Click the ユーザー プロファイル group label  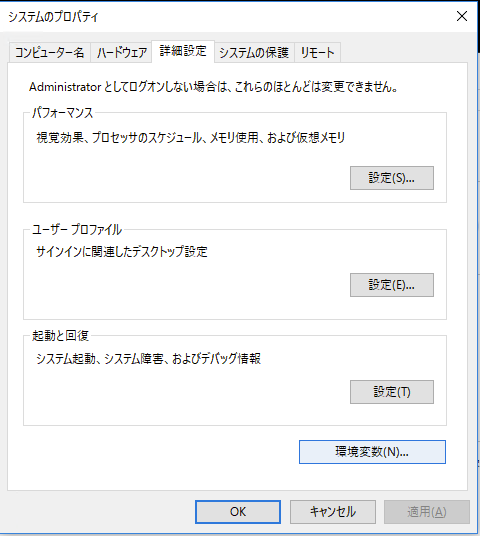(x=77, y=229)
